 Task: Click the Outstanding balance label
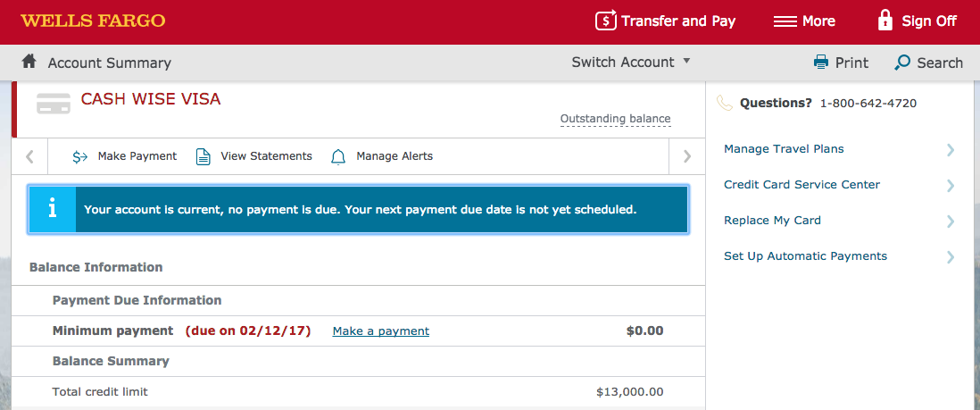[x=615, y=119]
